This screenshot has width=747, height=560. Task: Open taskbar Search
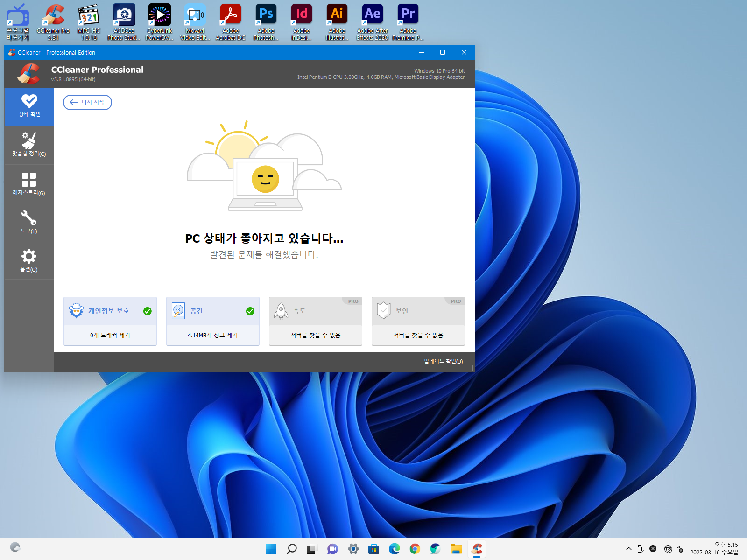click(292, 549)
